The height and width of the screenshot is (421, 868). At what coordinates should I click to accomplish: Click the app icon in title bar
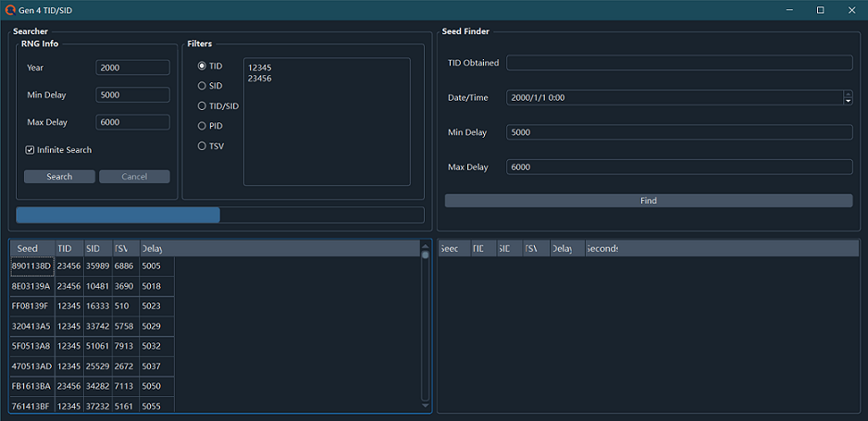click(10, 10)
